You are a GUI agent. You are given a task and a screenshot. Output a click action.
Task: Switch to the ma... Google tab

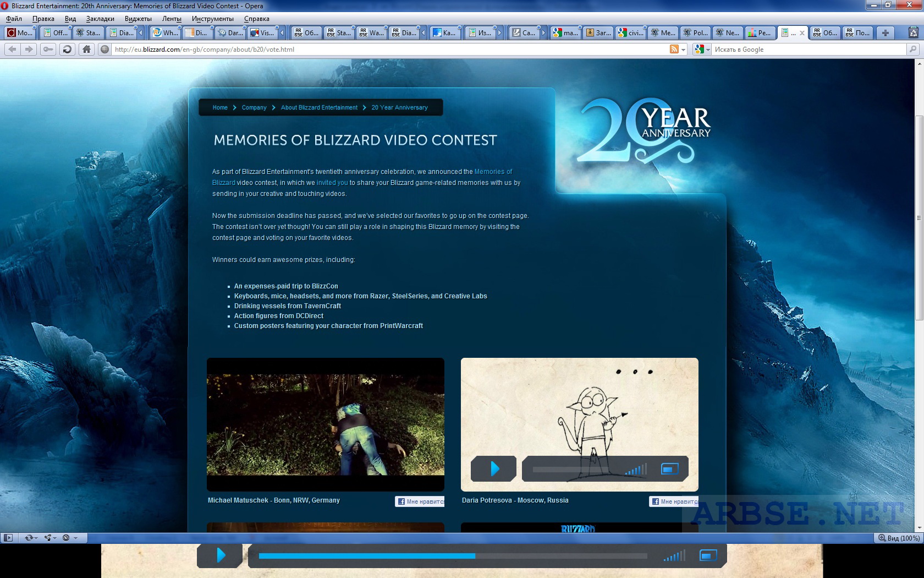(566, 33)
